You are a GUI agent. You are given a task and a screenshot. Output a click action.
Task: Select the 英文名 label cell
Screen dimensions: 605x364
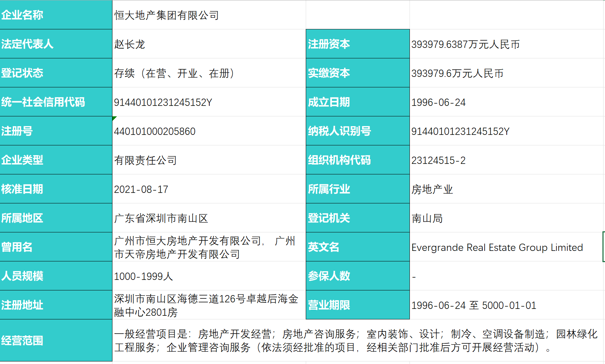point(358,247)
